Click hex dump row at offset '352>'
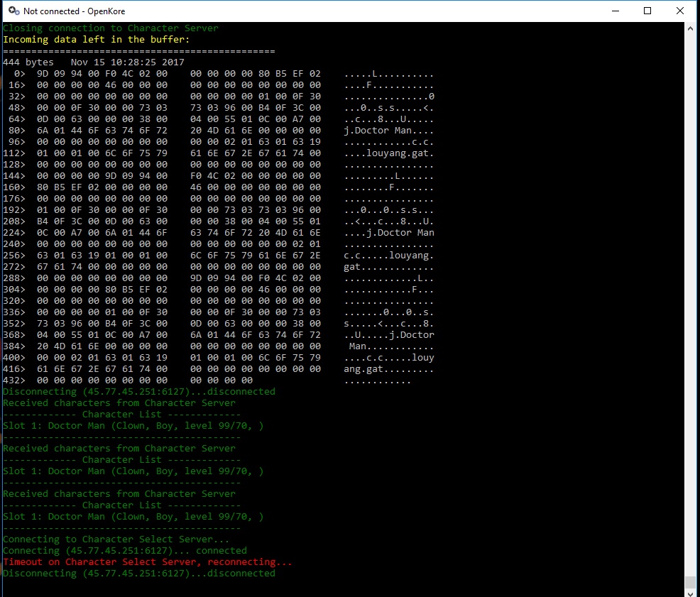700x597 pixels. 219,324
